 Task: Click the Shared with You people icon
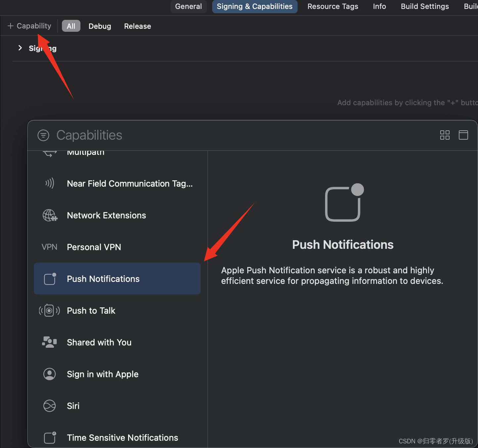pyautogui.click(x=49, y=342)
